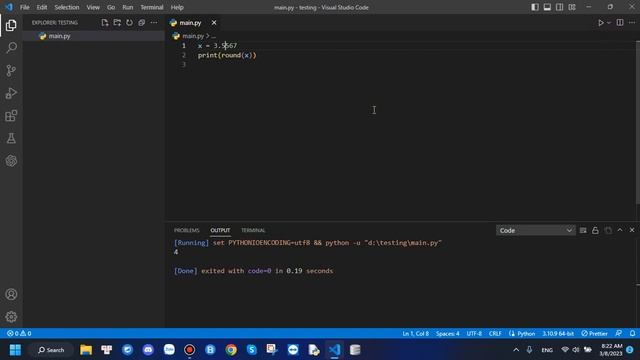Click Ln 1, Col 8 cursor position
The width and height of the screenshot is (640, 360).
(x=416, y=333)
